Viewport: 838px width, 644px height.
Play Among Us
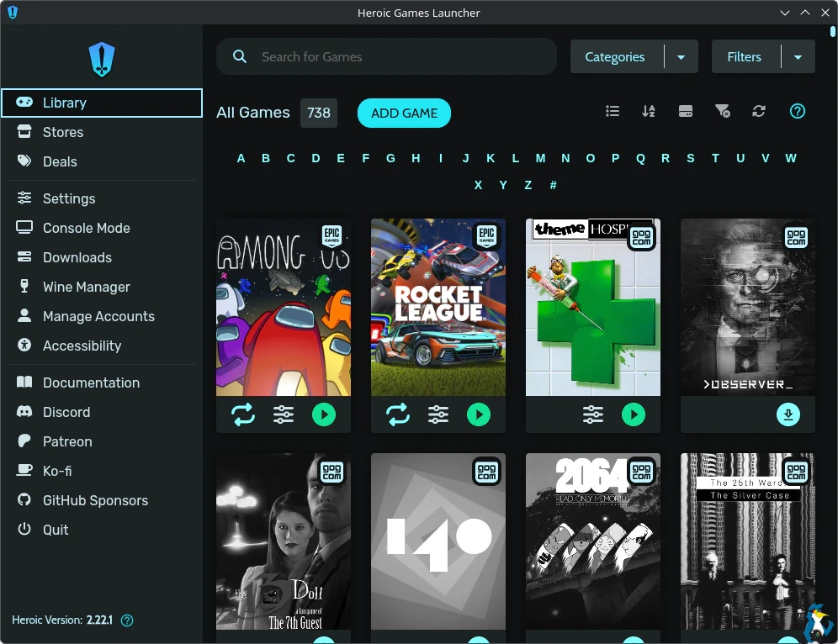pos(324,414)
